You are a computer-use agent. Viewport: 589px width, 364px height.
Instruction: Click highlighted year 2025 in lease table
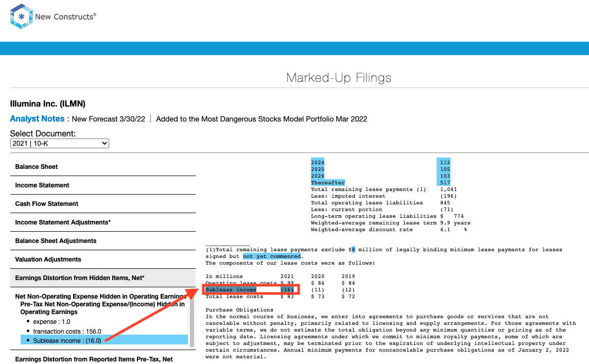click(318, 169)
